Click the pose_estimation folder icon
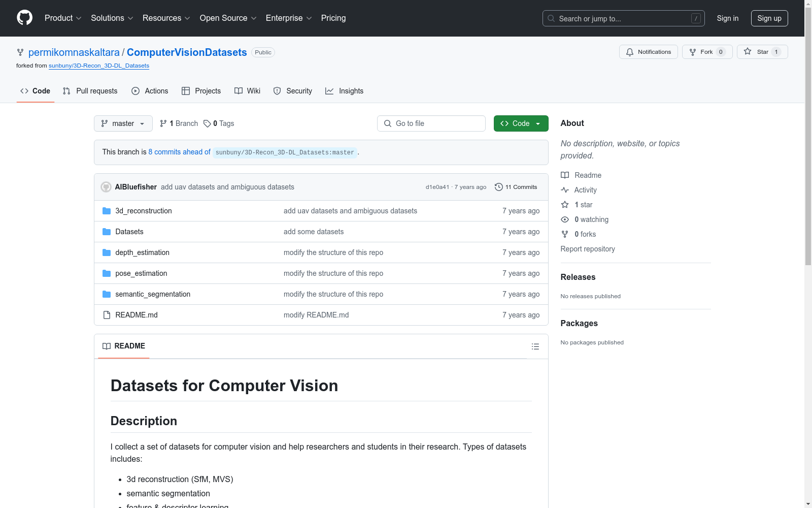The height and width of the screenshot is (508, 812). click(107, 273)
